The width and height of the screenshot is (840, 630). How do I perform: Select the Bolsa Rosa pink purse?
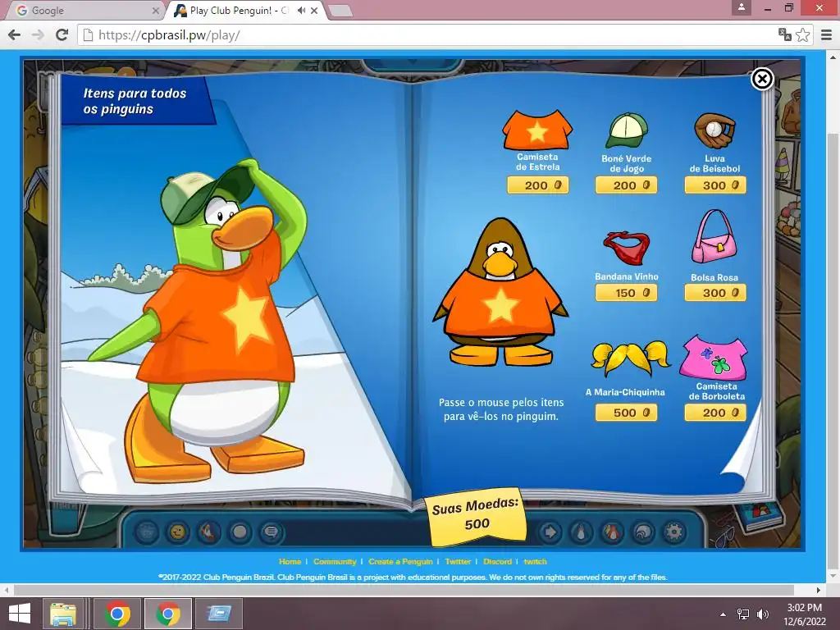point(714,237)
